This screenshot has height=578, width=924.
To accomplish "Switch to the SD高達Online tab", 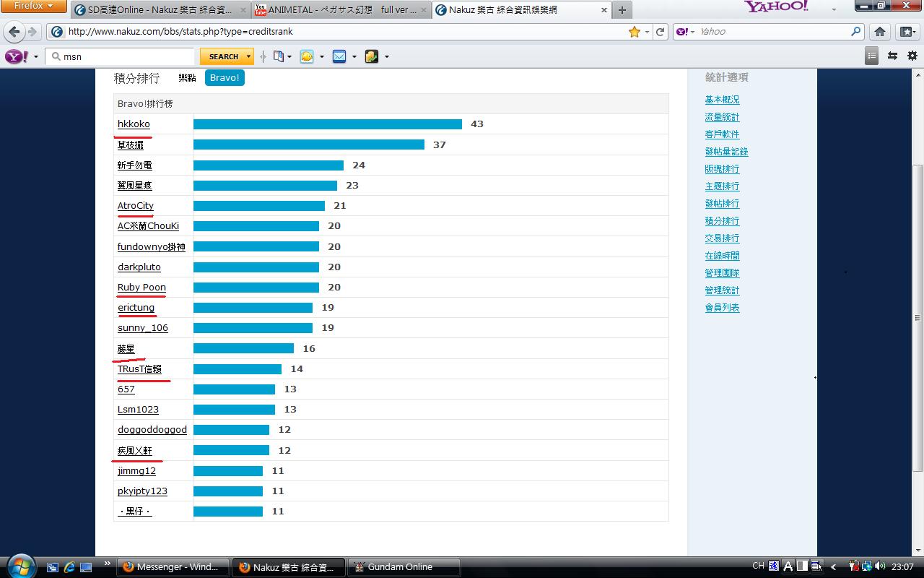I will (x=160, y=10).
